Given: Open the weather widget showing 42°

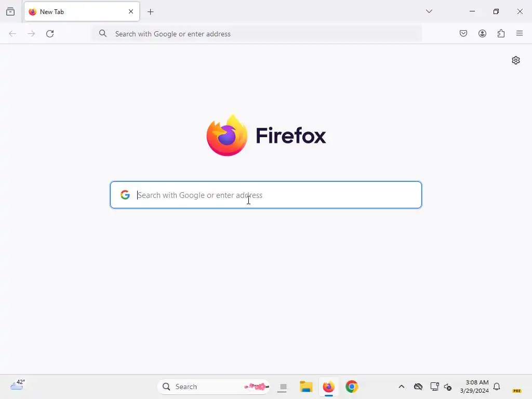Looking at the screenshot, I should (17, 385).
